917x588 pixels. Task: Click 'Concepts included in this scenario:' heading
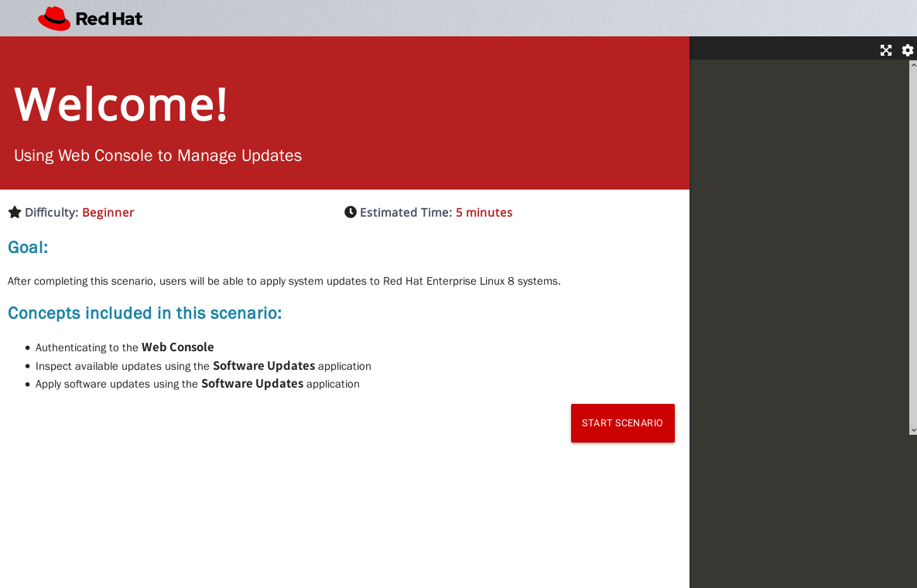tap(145, 313)
